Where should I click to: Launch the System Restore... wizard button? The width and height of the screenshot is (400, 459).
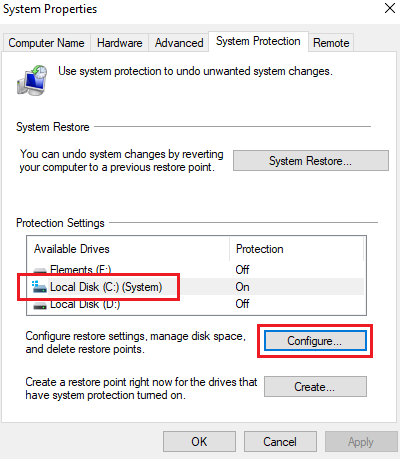[x=311, y=161]
